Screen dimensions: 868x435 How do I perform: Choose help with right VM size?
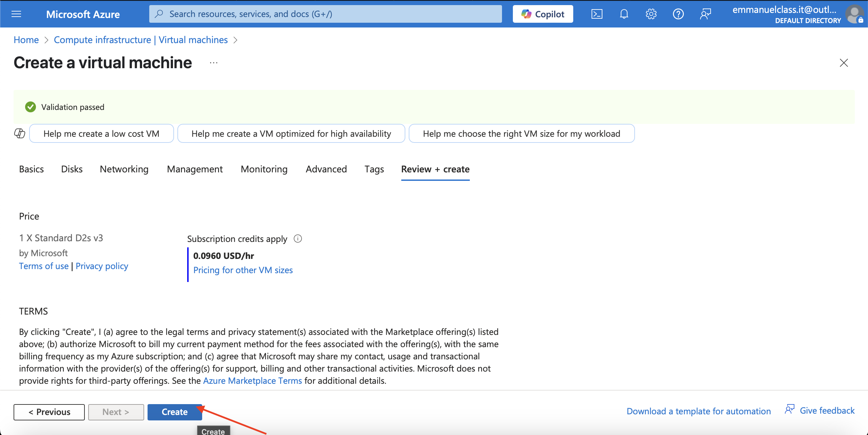click(x=522, y=133)
